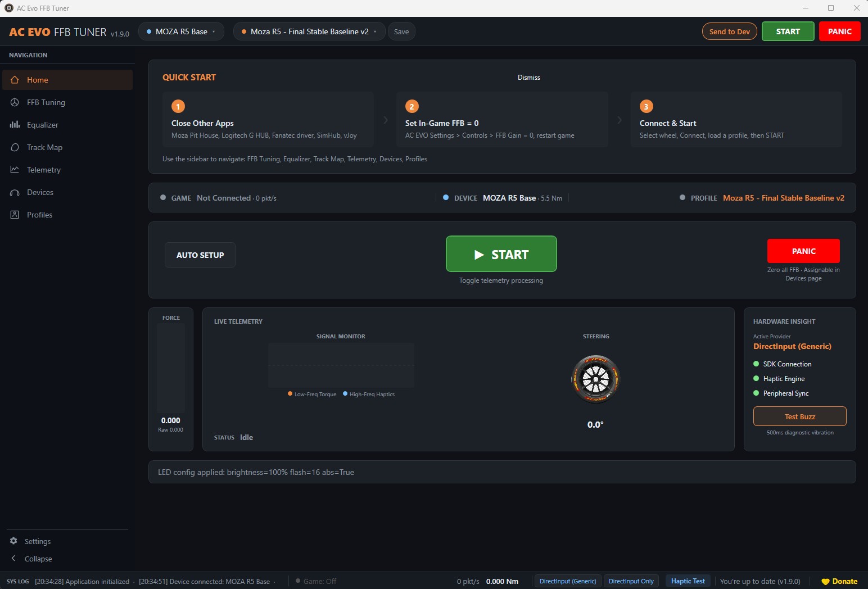This screenshot has height=589, width=868.
Task: Click the step 1 Close Other Apps card
Action: click(268, 120)
